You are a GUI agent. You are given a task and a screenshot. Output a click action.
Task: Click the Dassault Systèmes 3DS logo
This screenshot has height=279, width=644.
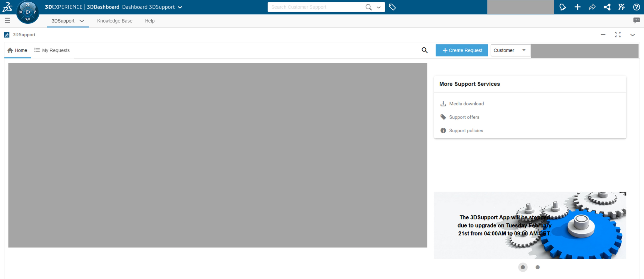7,7
